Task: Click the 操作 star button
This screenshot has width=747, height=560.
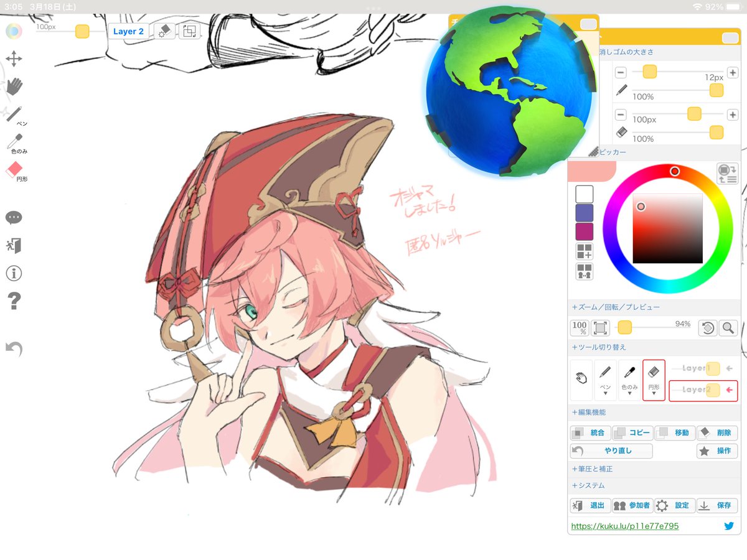Action: [716, 451]
